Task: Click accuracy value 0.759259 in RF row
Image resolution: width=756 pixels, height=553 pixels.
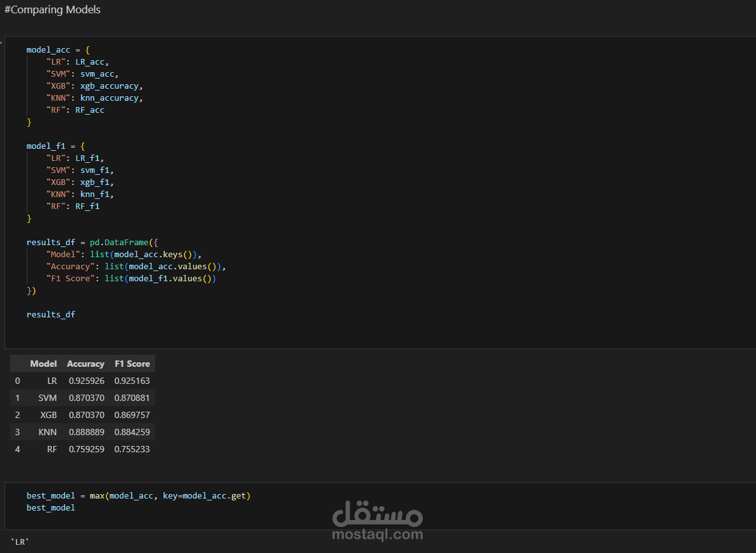Action: point(86,449)
